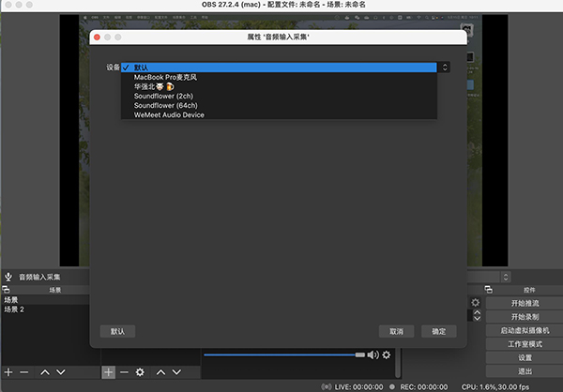
Task: Click the 场景 dock panel icon
Action: tap(6, 290)
